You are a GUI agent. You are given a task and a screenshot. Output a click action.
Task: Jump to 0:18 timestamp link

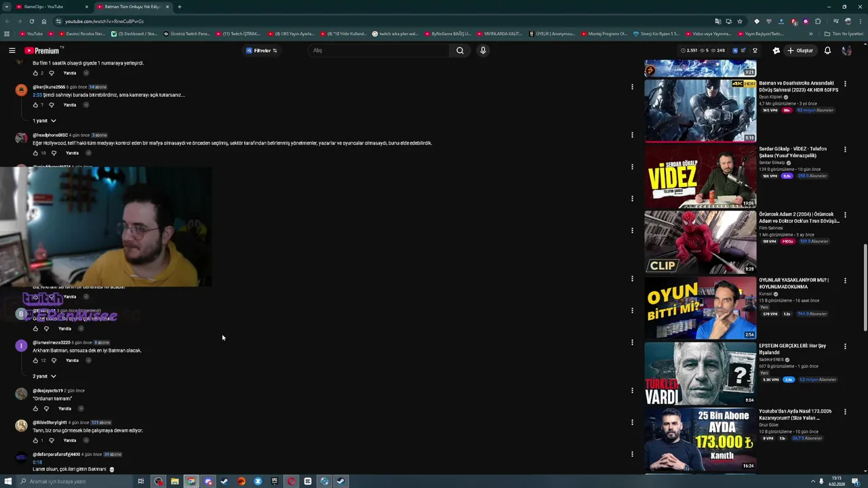pos(37,462)
